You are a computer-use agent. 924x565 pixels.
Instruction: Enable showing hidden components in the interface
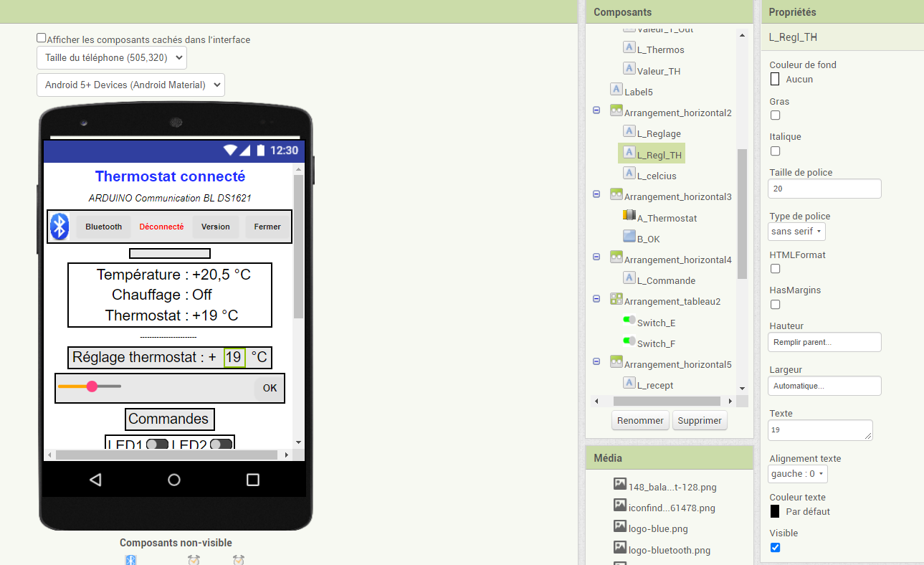coord(42,38)
